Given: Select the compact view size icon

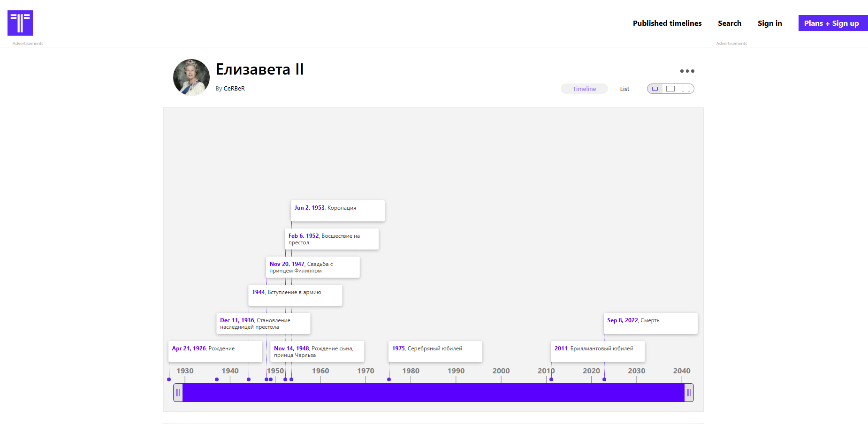Looking at the screenshot, I should point(655,89).
